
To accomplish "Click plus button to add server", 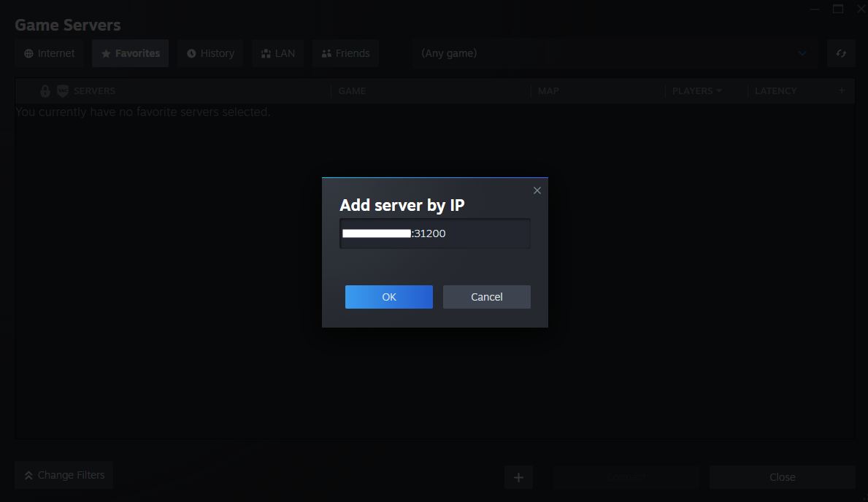I will click(x=519, y=477).
